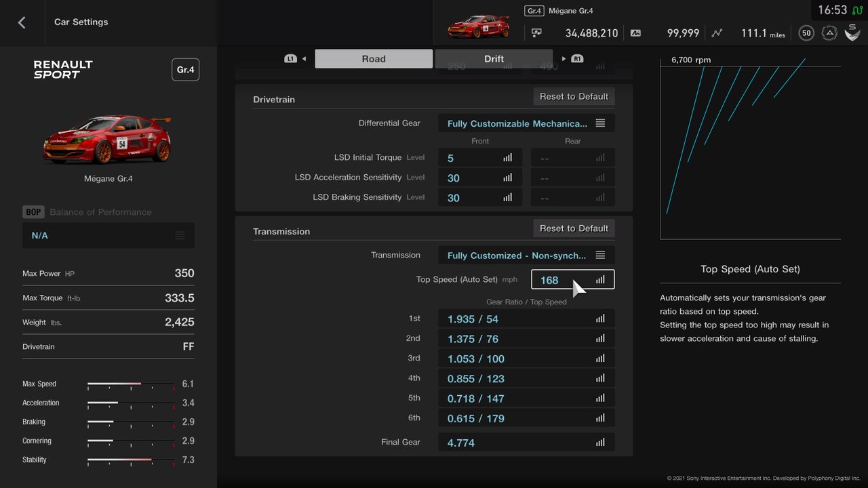Viewport: 868px width, 488px height.
Task: Open Transmission type list icon
Action: (600, 256)
